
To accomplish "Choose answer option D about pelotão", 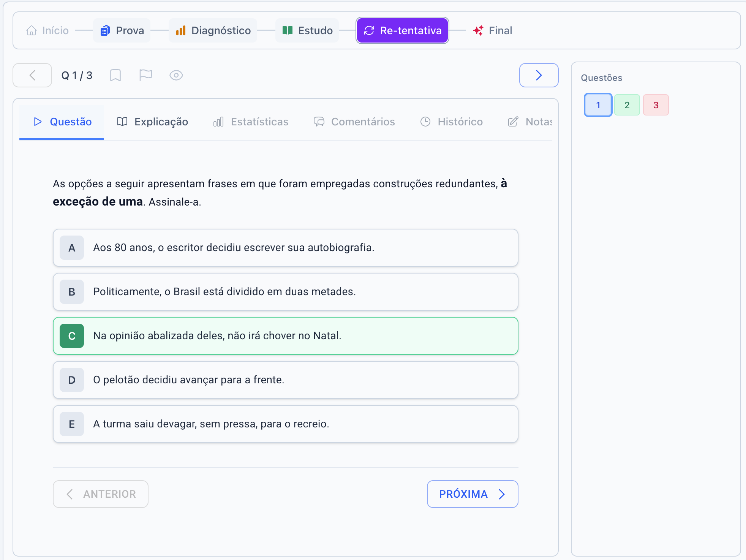I will (285, 380).
